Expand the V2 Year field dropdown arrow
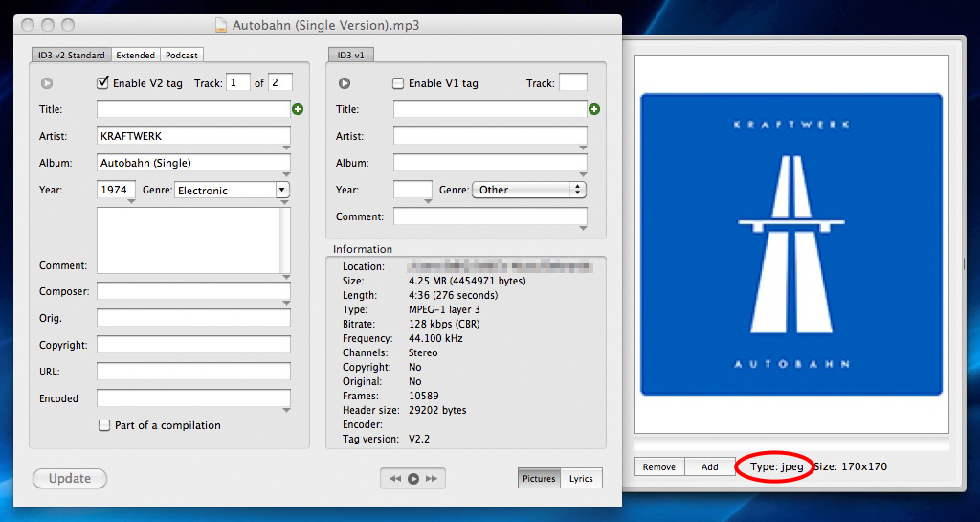980x522 pixels. tap(131, 202)
